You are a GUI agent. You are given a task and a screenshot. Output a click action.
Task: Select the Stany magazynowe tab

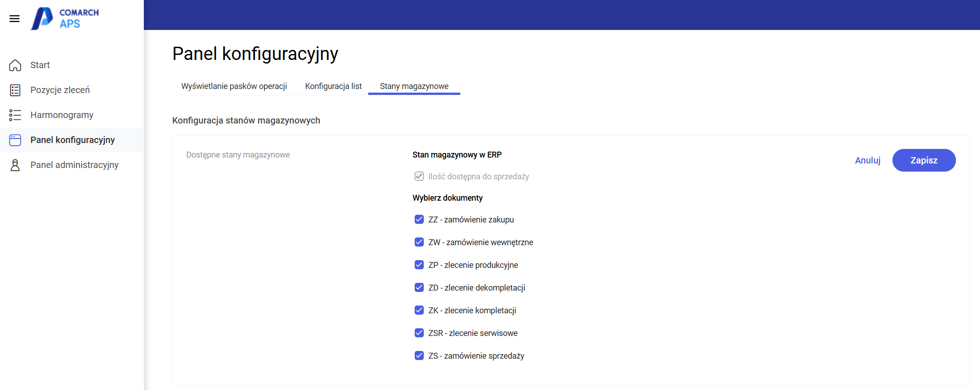(x=414, y=86)
